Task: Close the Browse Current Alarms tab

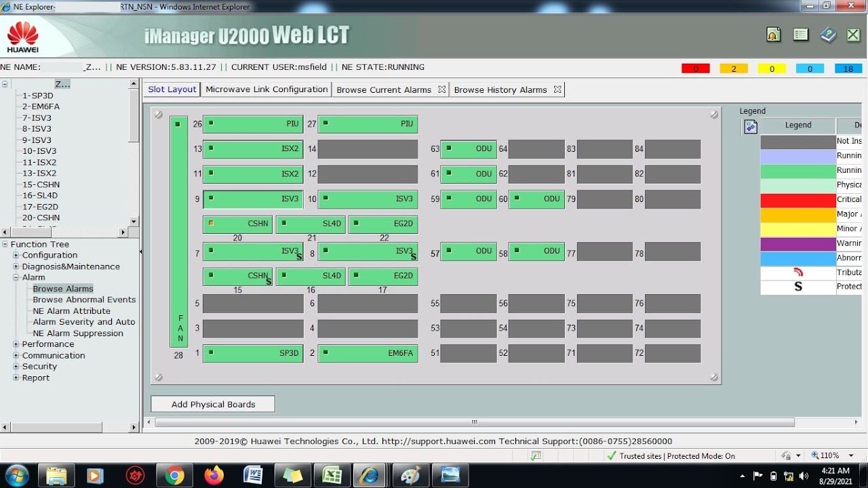Action: point(442,89)
